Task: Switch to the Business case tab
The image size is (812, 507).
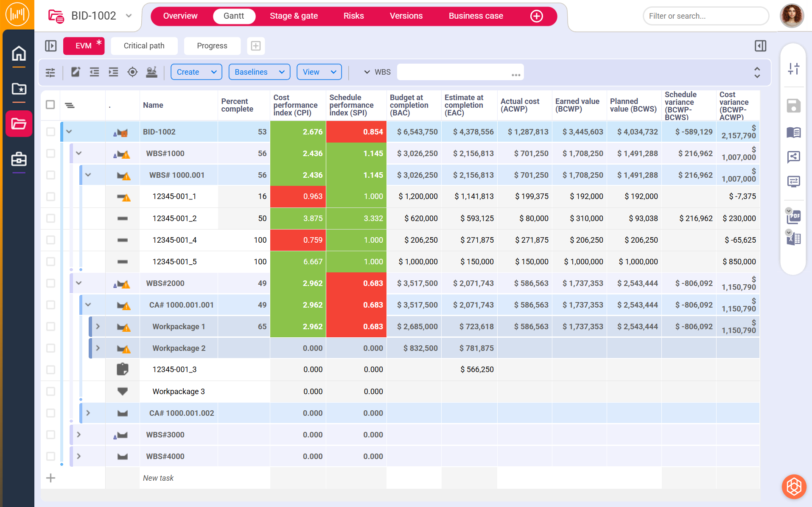Action: pos(476,16)
